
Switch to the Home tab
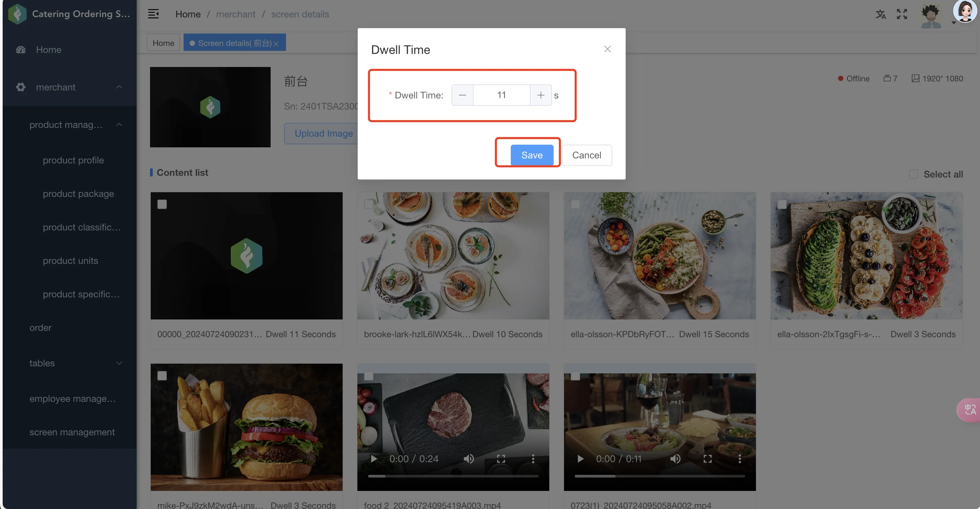point(163,43)
